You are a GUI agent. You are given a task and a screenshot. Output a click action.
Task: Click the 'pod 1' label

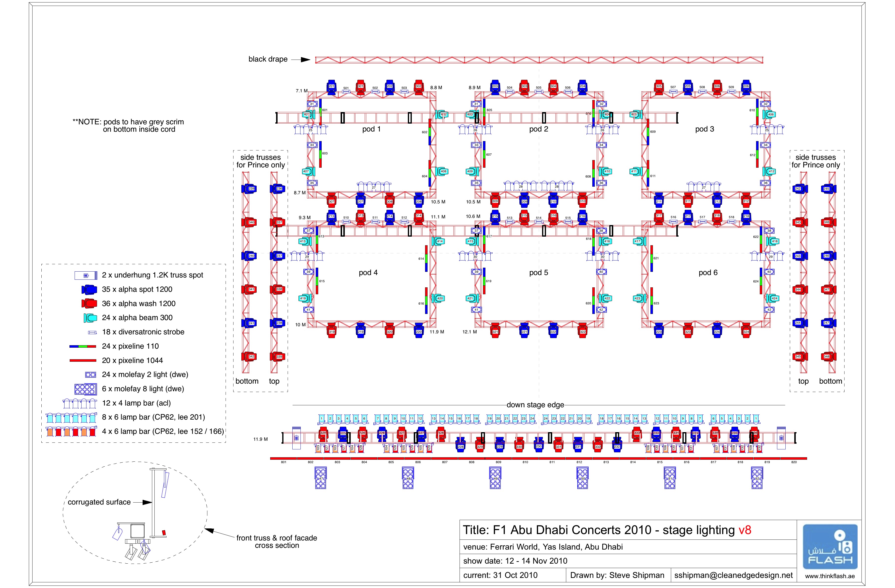point(372,129)
